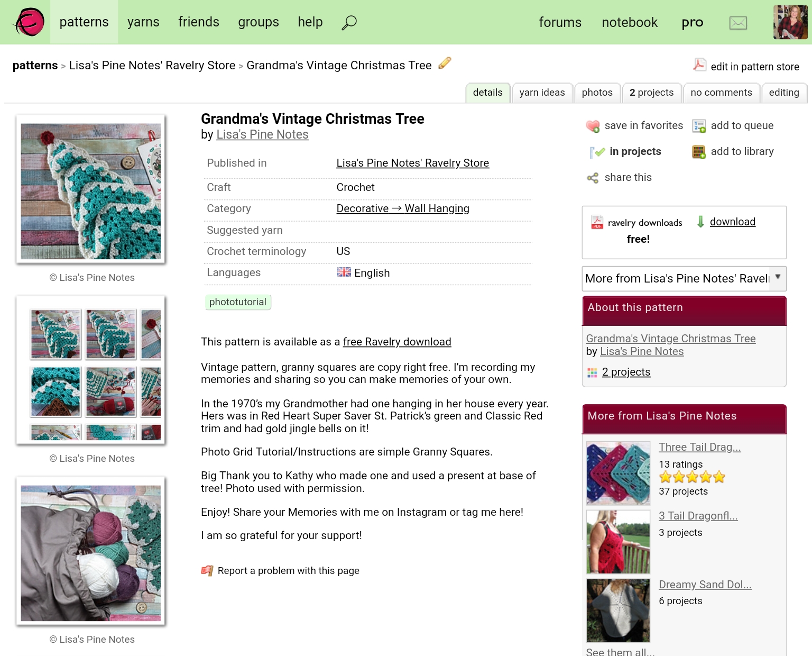This screenshot has height=656, width=812.
Task: Click the pencil edit icon beside title
Action: click(445, 63)
